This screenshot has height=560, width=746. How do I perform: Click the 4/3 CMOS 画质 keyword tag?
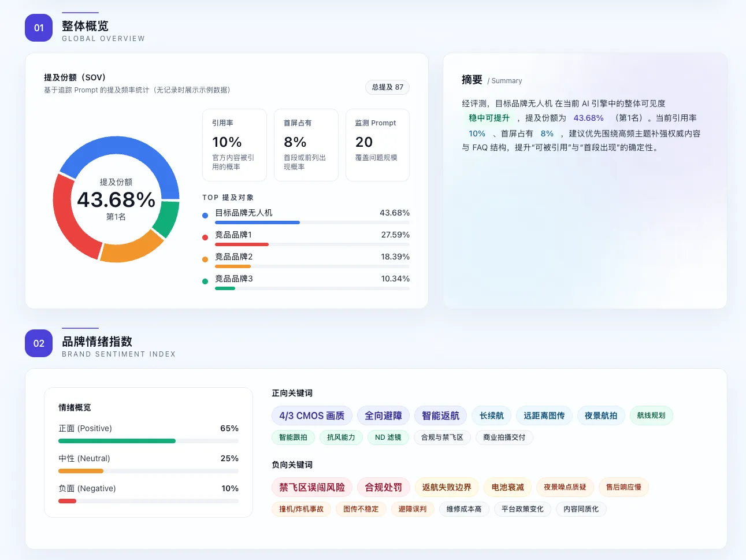tap(312, 416)
